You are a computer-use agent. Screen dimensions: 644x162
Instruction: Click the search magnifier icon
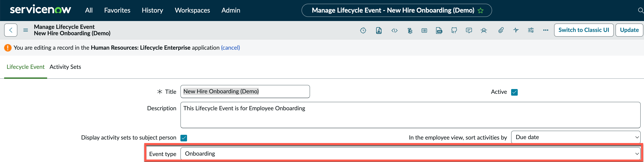[x=641, y=10]
